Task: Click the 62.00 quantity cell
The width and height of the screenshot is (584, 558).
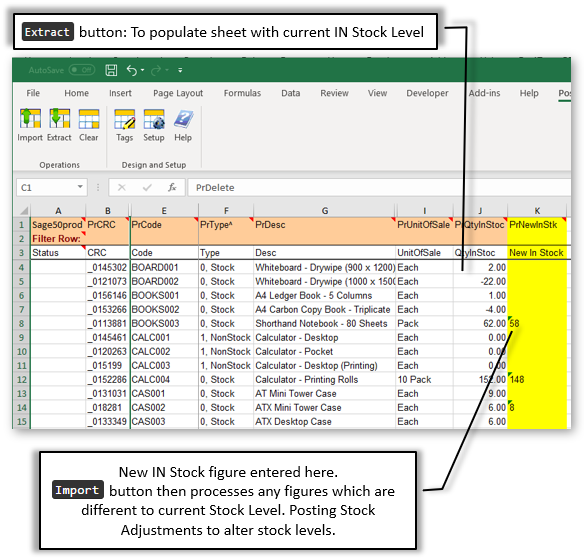Action: 480,323
